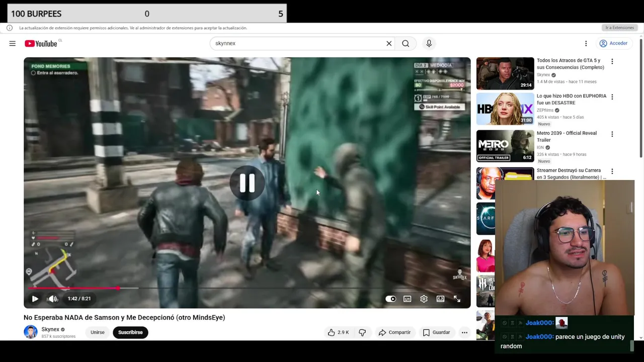The image size is (644, 362).
Task: Share the video via Compartir
Action: [x=394, y=332]
